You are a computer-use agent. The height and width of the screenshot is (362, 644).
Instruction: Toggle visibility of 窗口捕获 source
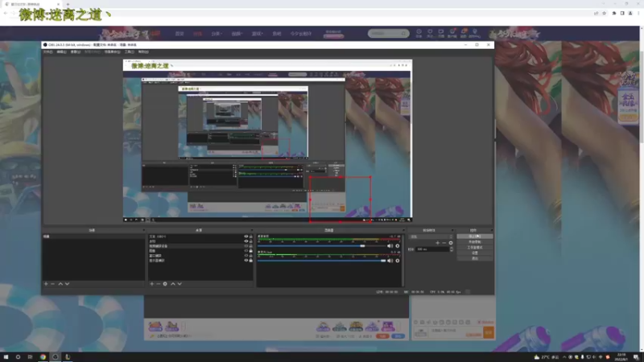(x=246, y=255)
